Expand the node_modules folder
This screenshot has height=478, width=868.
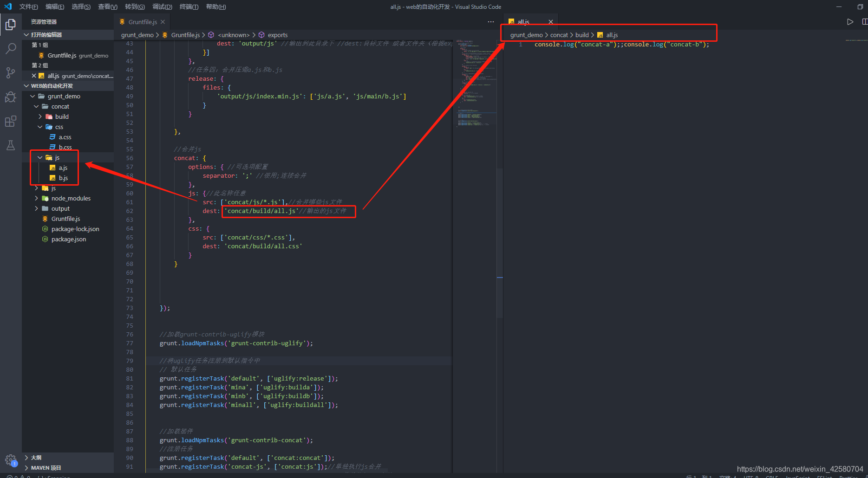(68, 198)
